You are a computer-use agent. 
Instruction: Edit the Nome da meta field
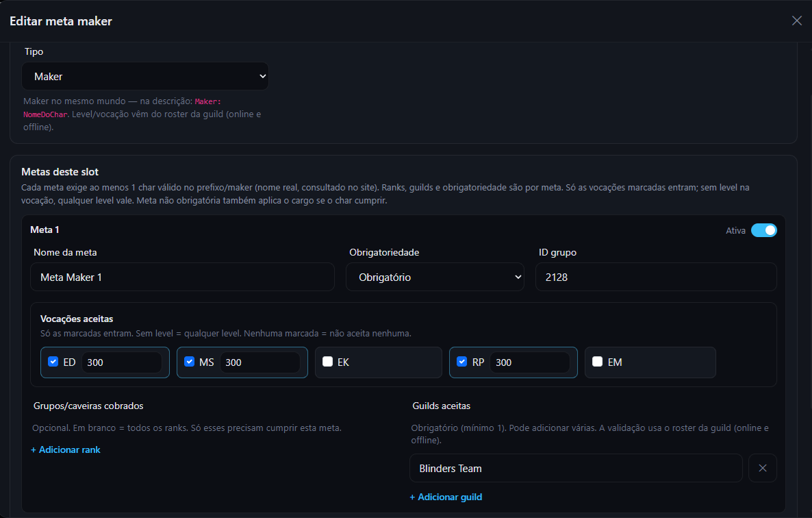(182, 277)
